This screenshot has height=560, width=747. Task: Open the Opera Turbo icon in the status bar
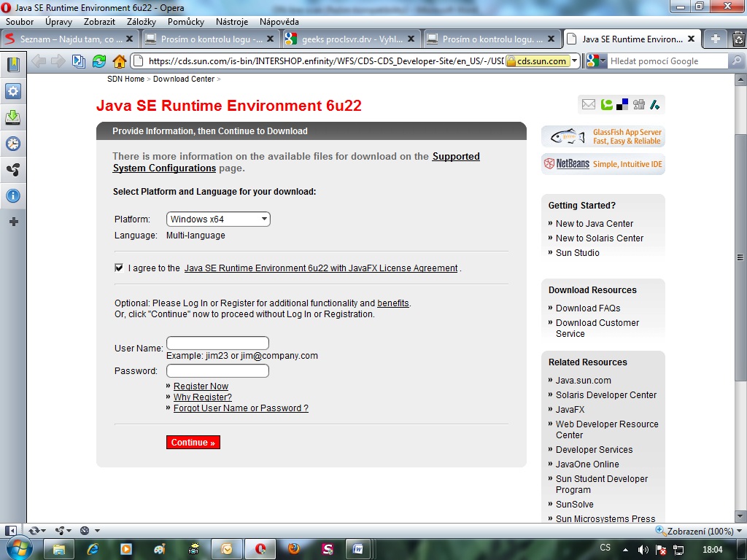[85, 531]
